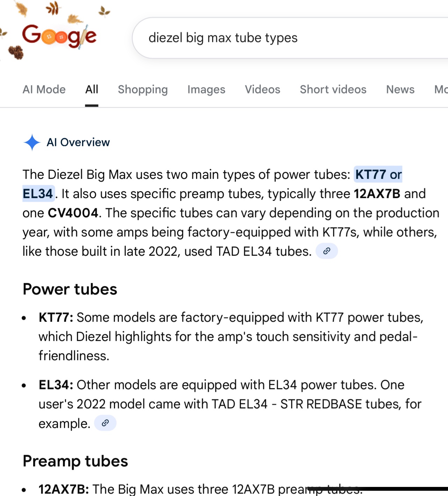Click the Google autumn doodle logo
448x496 pixels.
pos(59,36)
